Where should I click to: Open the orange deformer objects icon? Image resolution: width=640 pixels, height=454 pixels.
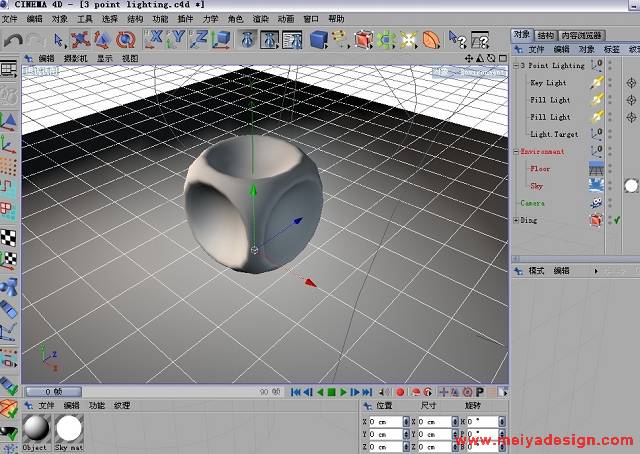tap(431, 40)
